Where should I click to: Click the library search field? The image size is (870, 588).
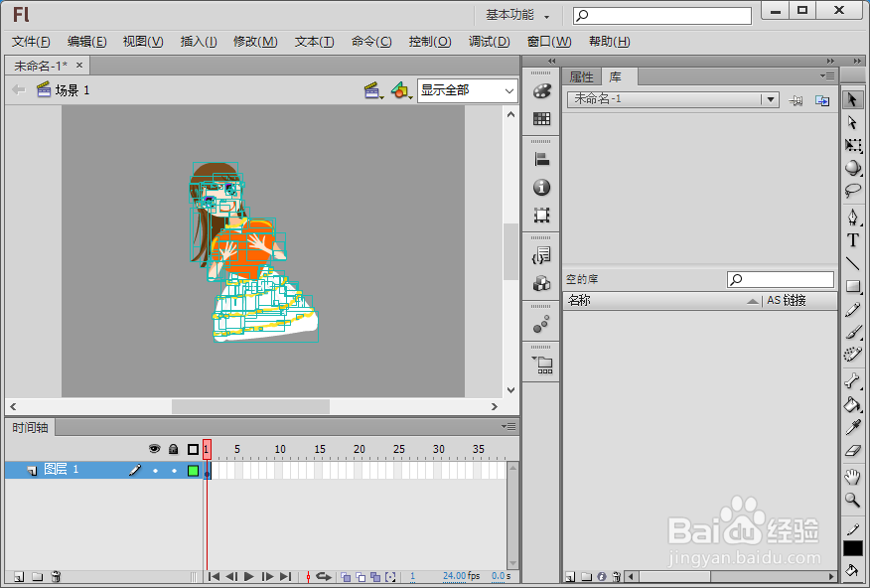tap(780, 279)
